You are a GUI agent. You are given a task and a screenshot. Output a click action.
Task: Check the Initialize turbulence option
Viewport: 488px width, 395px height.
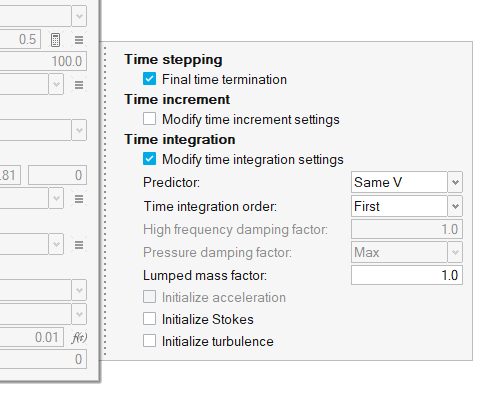coord(149,341)
